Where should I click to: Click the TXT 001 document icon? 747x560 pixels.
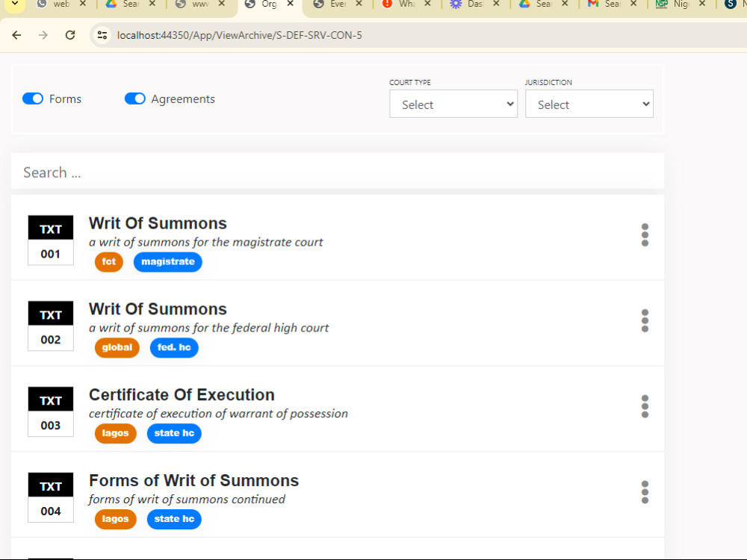click(x=51, y=240)
